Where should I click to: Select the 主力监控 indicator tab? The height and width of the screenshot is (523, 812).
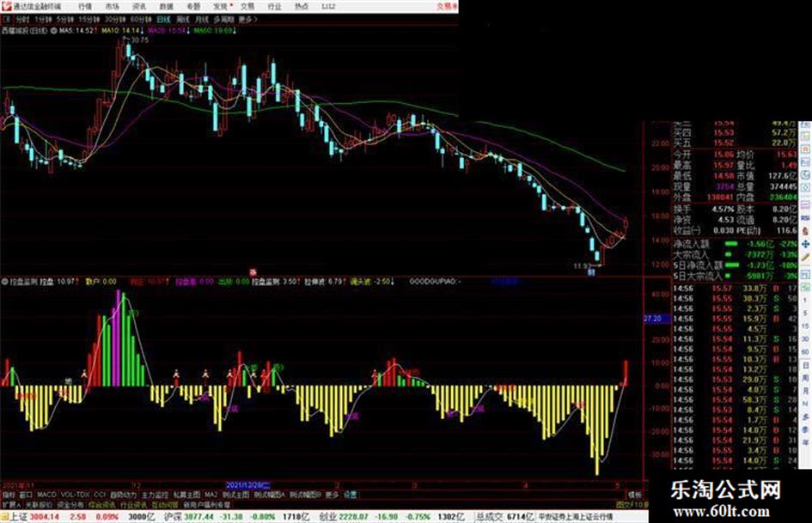point(155,495)
